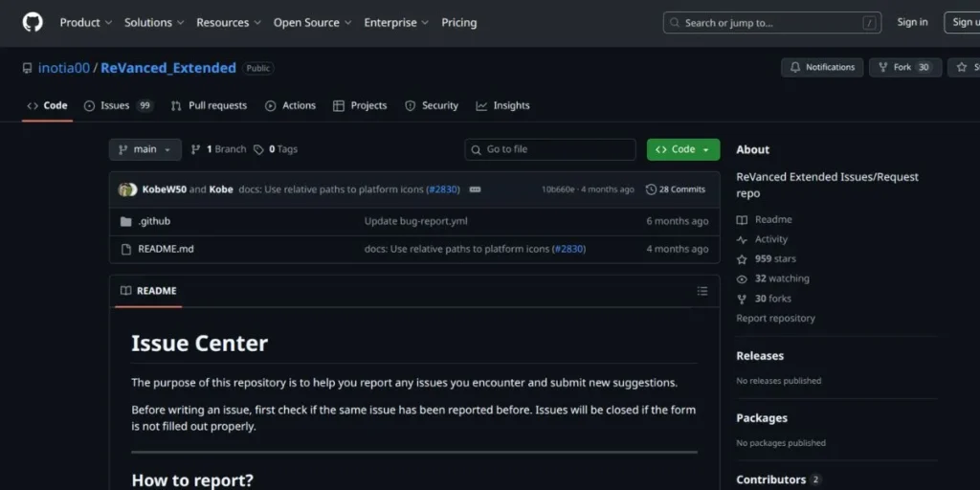Expand the Open Source menu

313,23
